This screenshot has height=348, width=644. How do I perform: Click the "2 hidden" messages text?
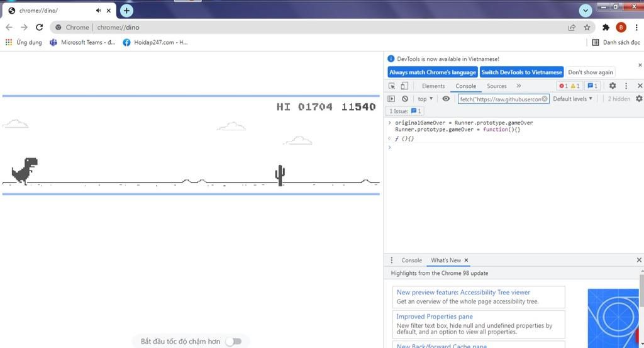click(619, 99)
